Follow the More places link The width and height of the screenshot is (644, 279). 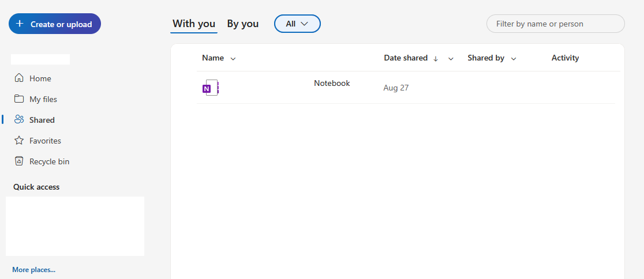34,270
